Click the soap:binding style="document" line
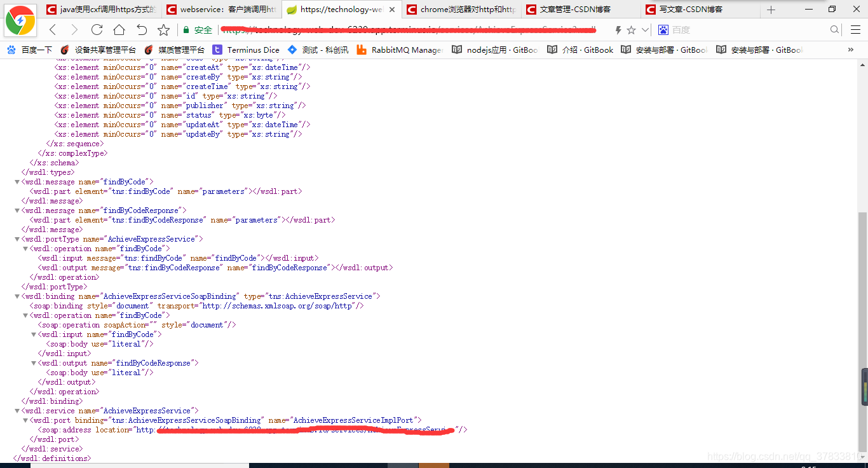868x468 pixels. [x=196, y=306]
